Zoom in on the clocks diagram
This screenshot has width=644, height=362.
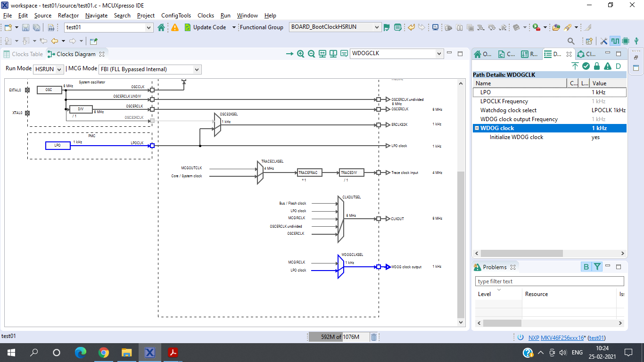(x=300, y=54)
